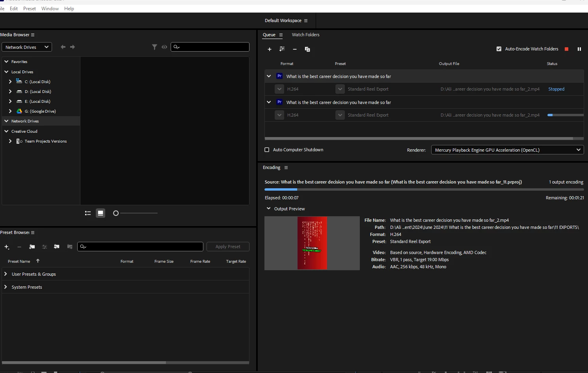Collapse second queue source item

269,102
